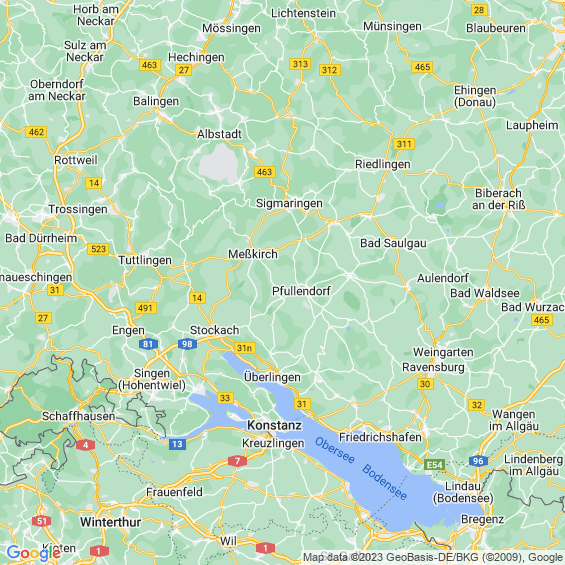Click the blue 98 highway shield near Stockach
This screenshot has width=565, height=565.
tap(187, 344)
